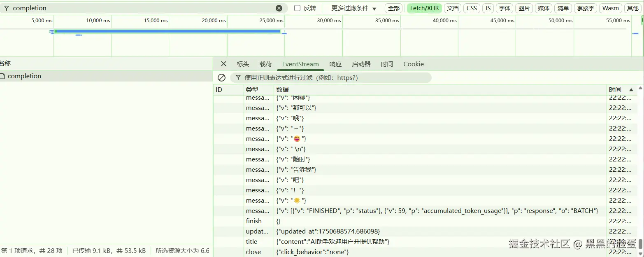Switch to the 时间 tab
Viewport: 644px width, 257px height.
pyautogui.click(x=387, y=64)
